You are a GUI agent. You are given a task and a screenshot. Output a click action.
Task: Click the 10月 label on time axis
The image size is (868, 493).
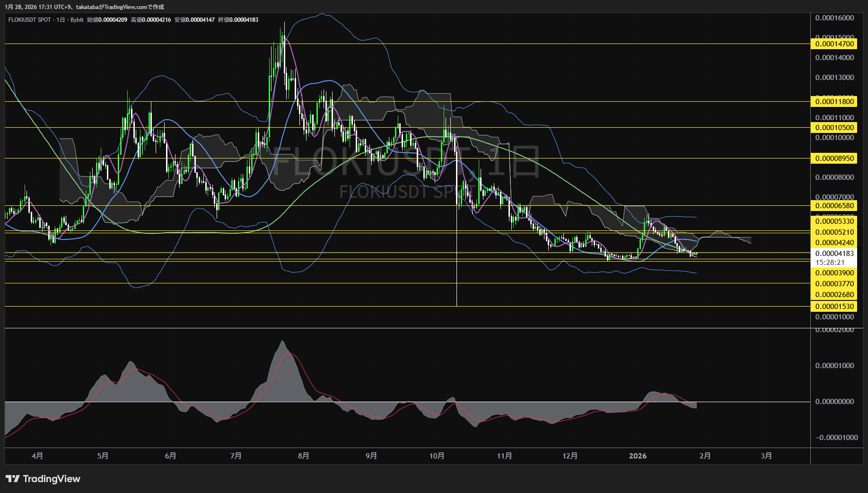click(x=437, y=456)
